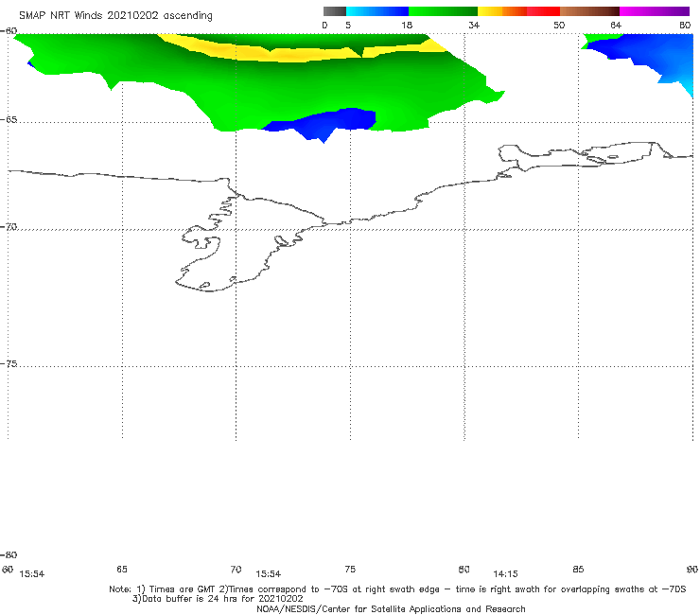Click the latitude label '-80'

9,554
